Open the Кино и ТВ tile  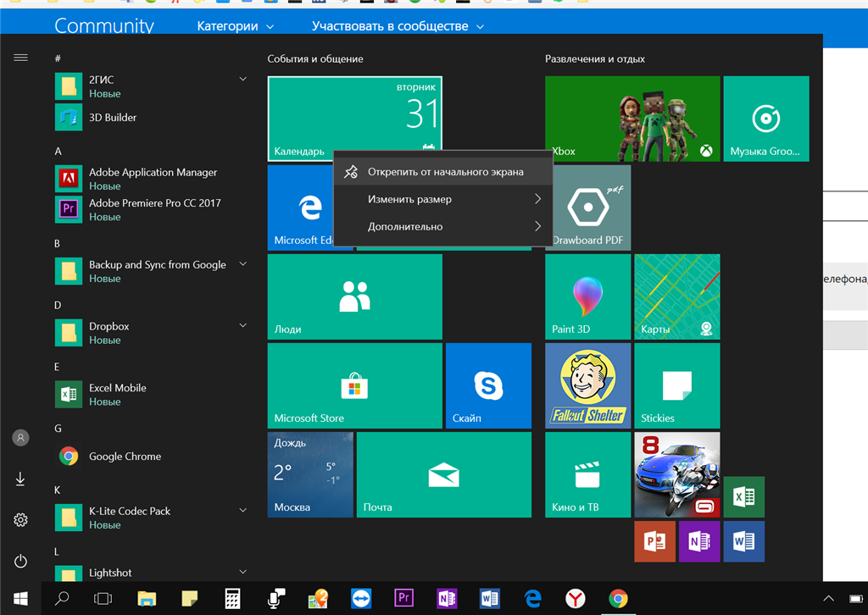588,475
